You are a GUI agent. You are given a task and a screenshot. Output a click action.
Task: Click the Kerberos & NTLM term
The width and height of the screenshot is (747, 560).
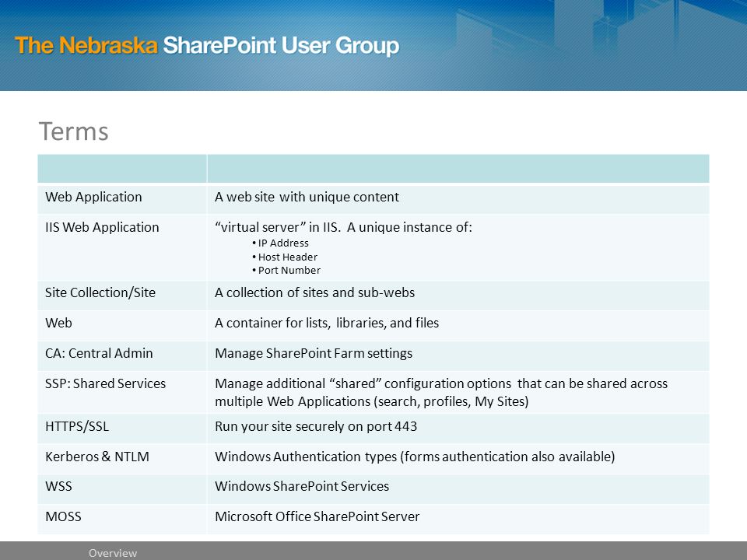point(97,457)
